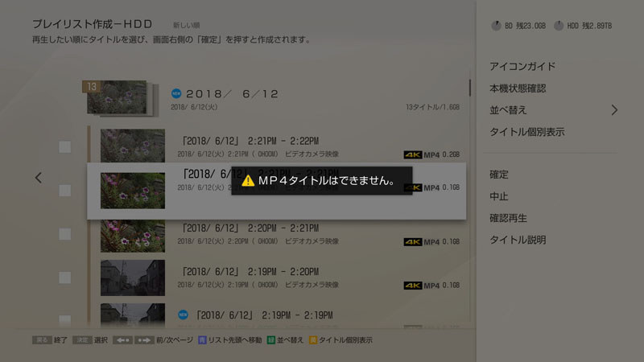
Task: Tick the checkbox of the highlighted title row
Action: [x=64, y=191]
